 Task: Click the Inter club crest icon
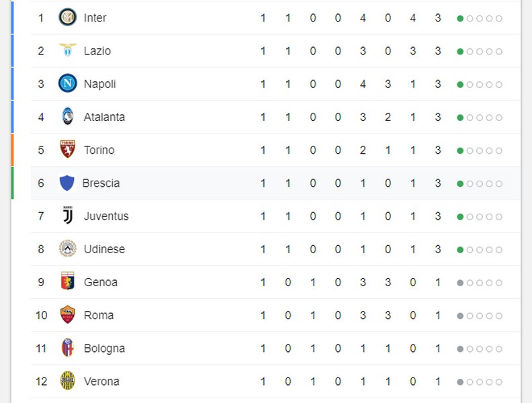click(x=68, y=17)
